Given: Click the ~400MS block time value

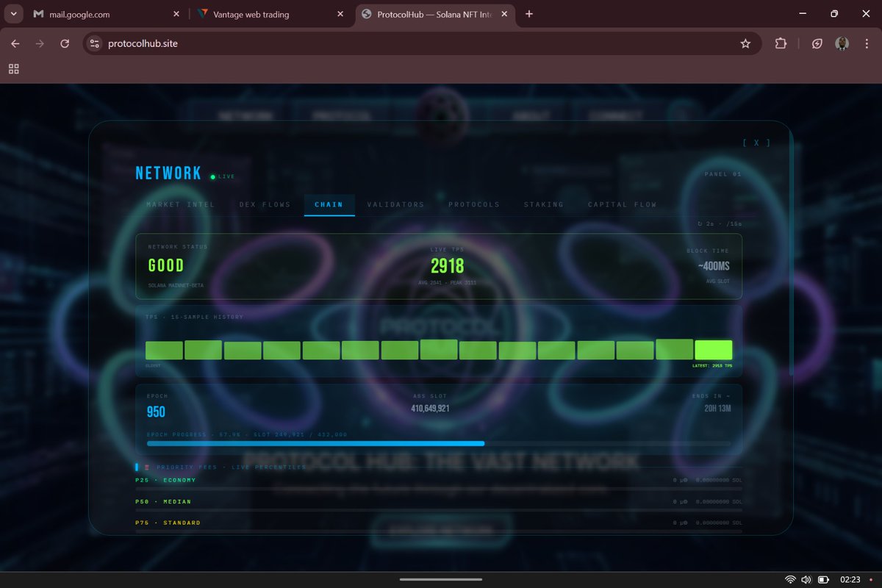Looking at the screenshot, I should click(x=714, y=266).
